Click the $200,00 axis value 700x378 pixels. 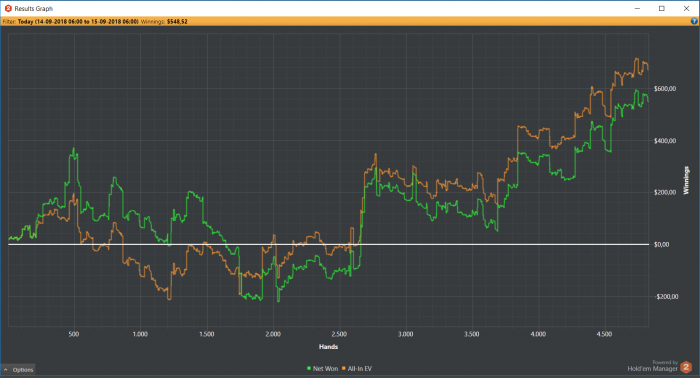[x=665, y=192]
